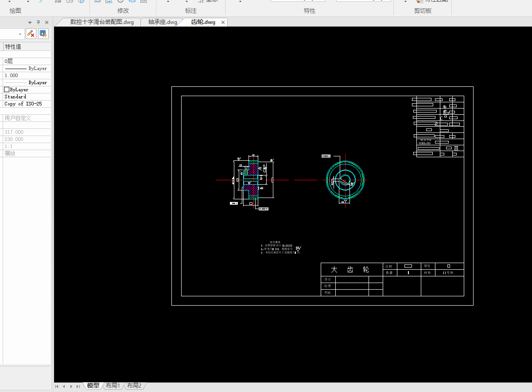Click the 1:1 scale value
Viewport: 532px width, 392px height.
[x=27, y=147]
